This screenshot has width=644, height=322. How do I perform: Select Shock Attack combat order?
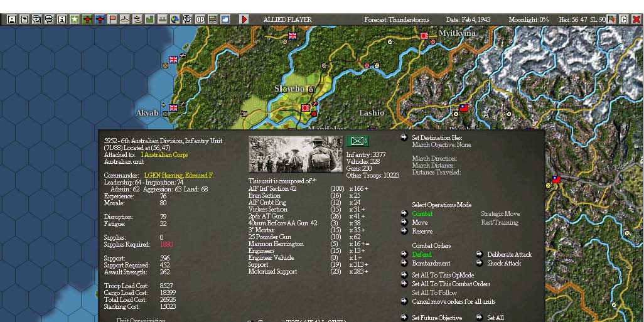click(504, 263)
